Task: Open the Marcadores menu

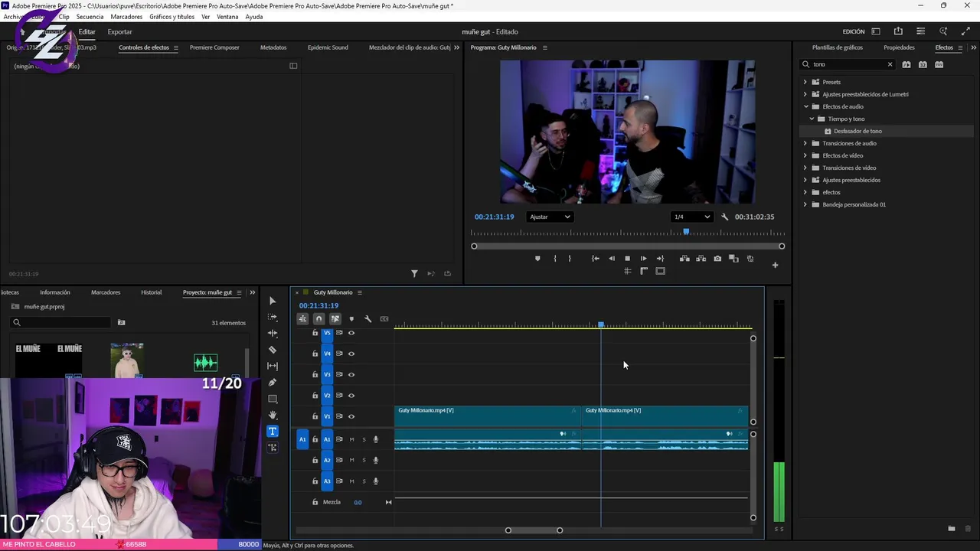Action: 126,17
